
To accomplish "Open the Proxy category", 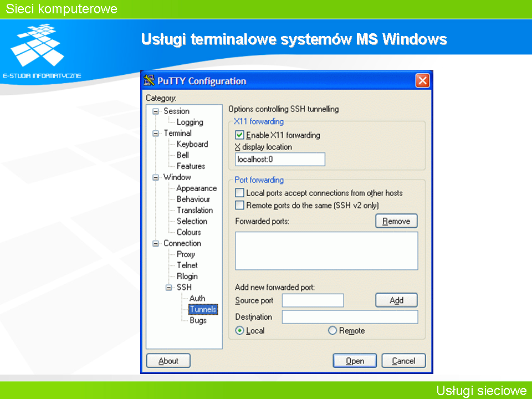I will click(x=186, y=254).
